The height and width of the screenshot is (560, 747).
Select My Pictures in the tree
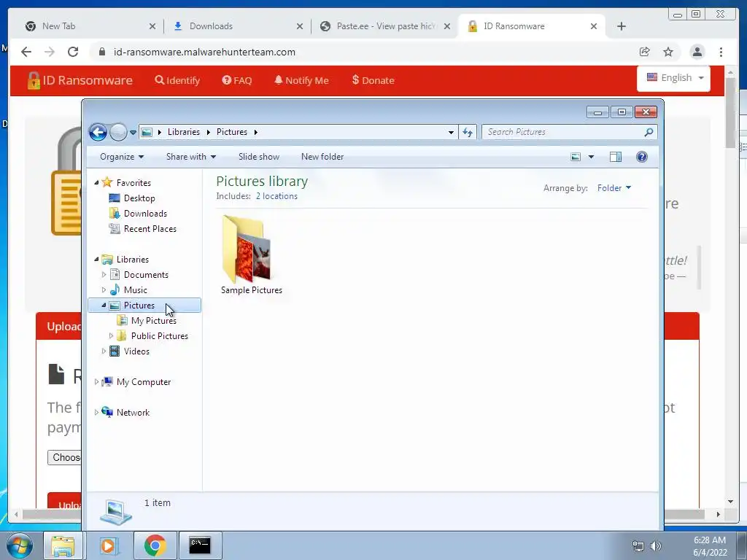153,321
